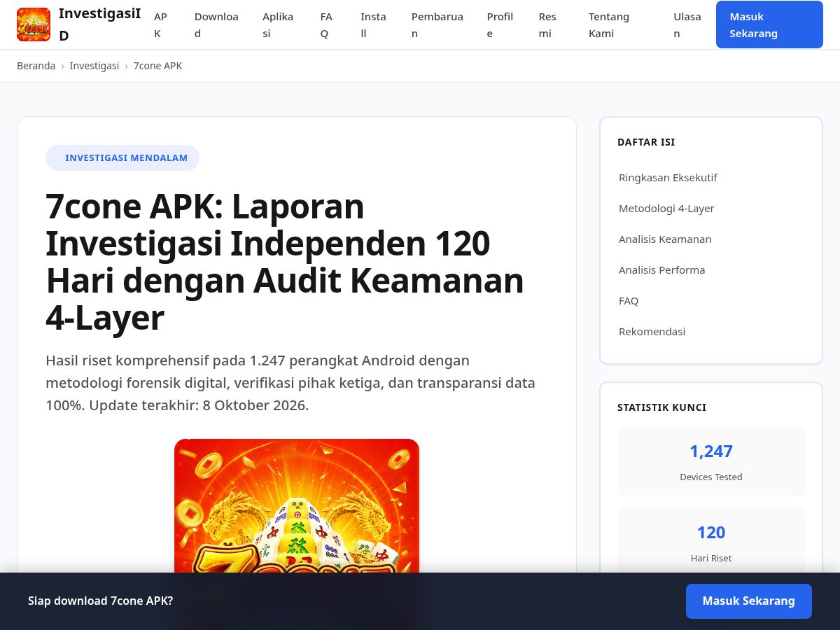This screenshot has width=840, height=630.
Task: Jump to Metodologi 4-Layer section
Action: (666, 208)
